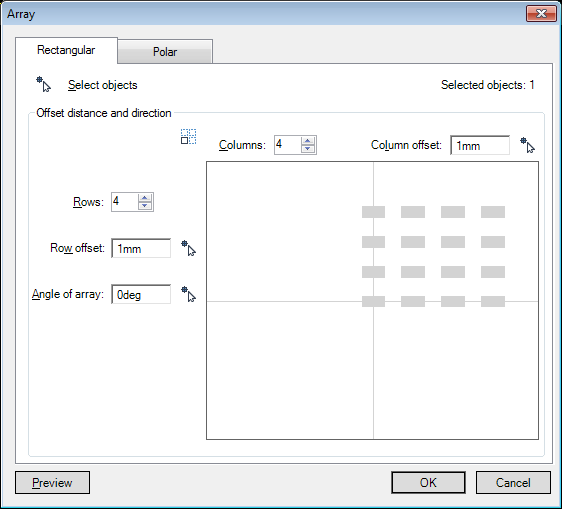The width and height of the screenshot is (562, 509).
Task: Switch to the Polar tab
Action: click(165, 52)
